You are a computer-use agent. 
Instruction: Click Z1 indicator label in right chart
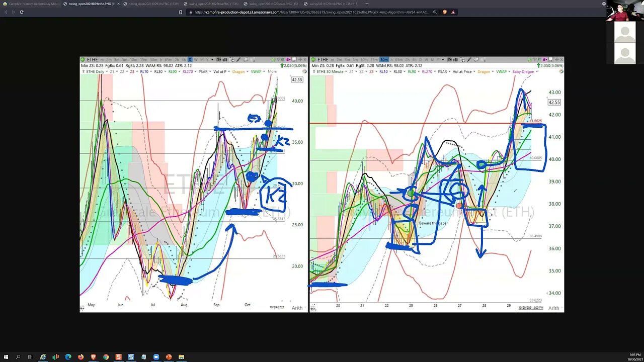click(352, 71)
